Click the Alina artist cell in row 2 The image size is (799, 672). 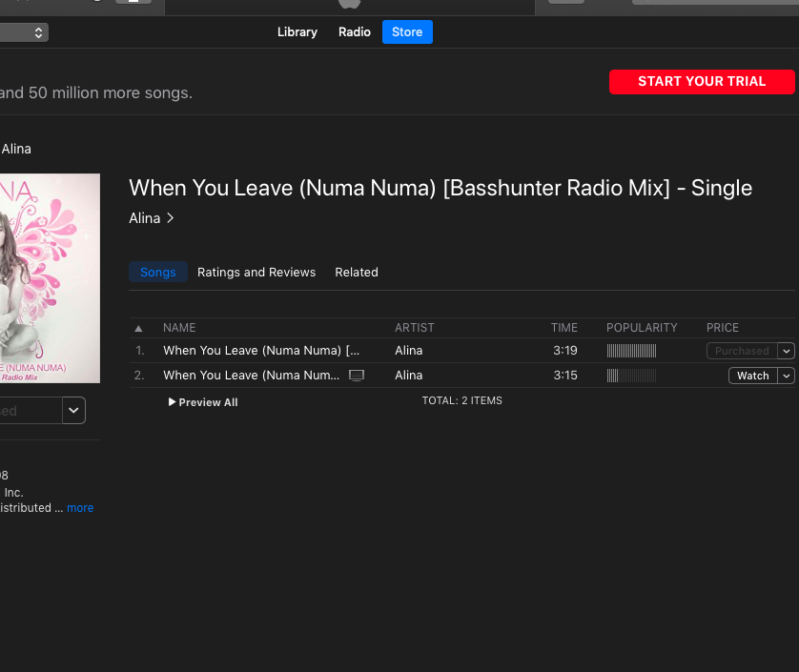click(409, 376)
